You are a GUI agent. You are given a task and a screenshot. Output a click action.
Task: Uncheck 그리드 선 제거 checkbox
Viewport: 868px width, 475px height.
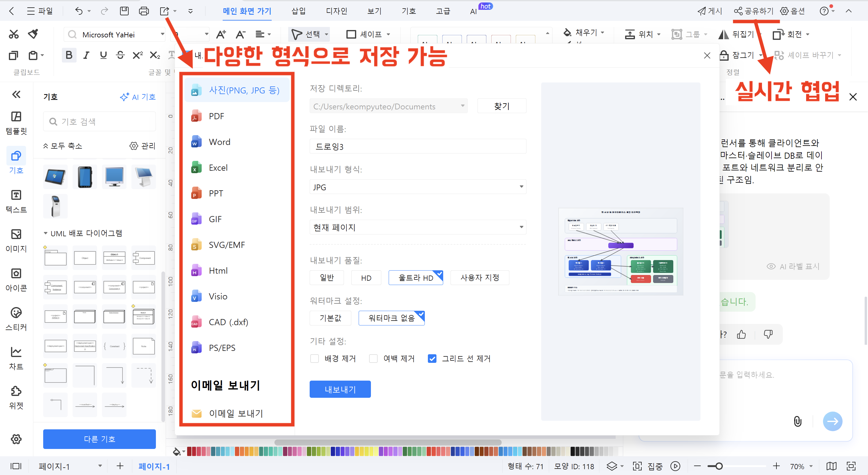432,359
